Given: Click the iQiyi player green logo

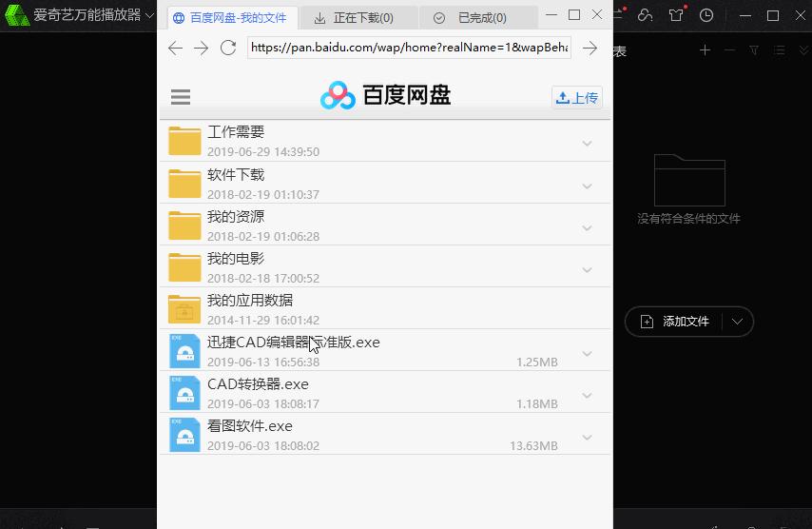Looking at the screenshot, I should click(16, 15).
